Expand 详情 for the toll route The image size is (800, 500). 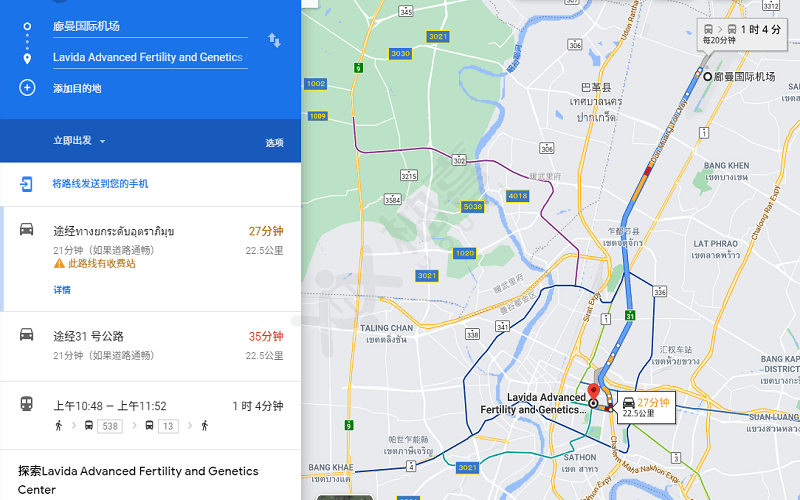62,290
